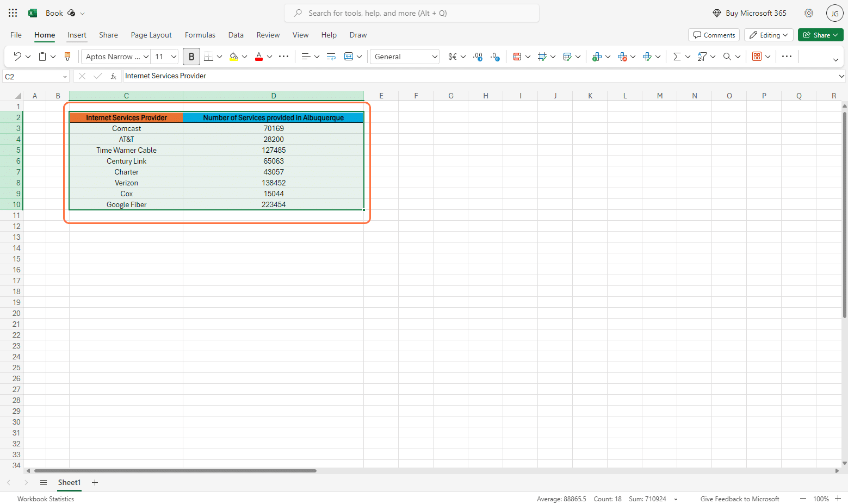The height and width of the screenshot is (504, 848).
Task: Switch to the Formulas tab
Action: click(x=200, y=35)
